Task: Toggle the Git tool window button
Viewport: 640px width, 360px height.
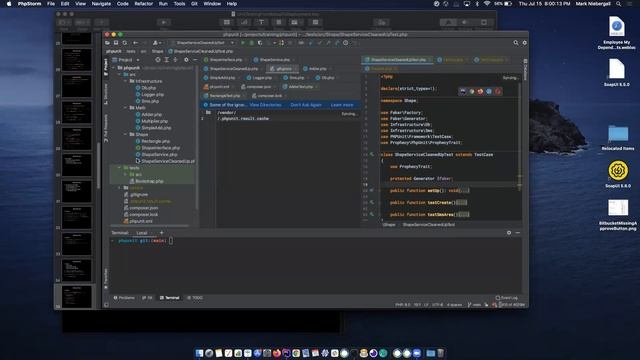Action: point(147,298)
